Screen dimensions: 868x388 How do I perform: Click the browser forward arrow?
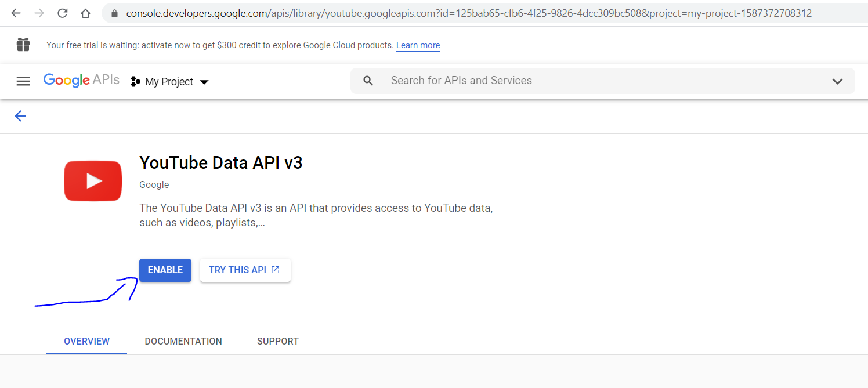[39, 13]
